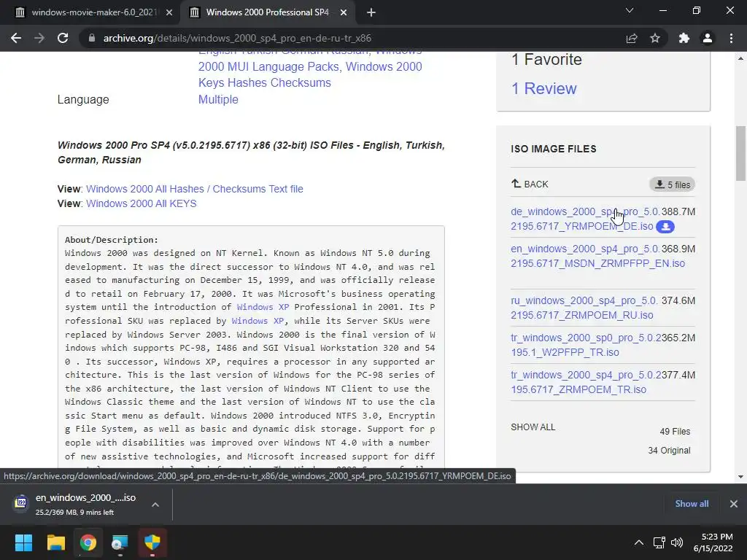The height and width of the screenshot is (560, 747).
Task: Click the Windows Security shield taskbar icon
Action: pos(152,542)
